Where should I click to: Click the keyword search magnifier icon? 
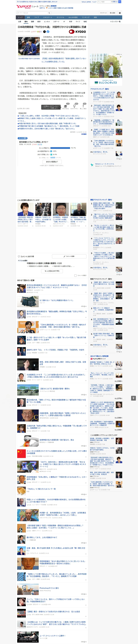[x=49, y=13]
